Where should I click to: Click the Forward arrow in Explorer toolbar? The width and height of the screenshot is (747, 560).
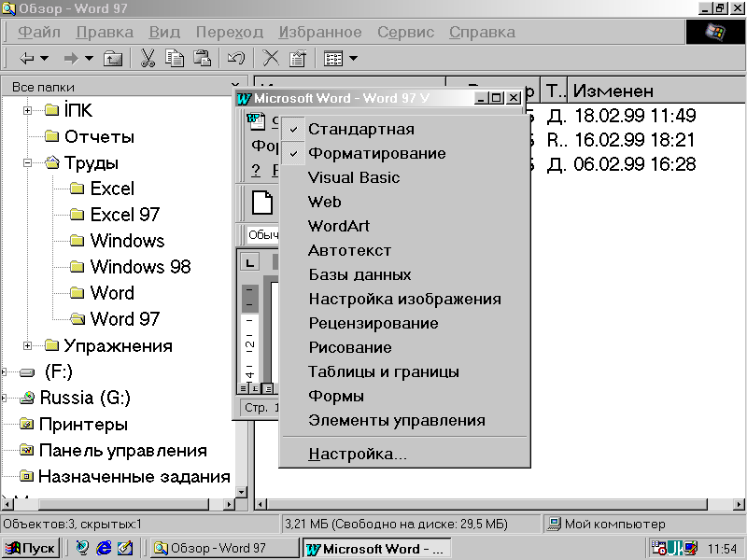(x=71, y=59)
